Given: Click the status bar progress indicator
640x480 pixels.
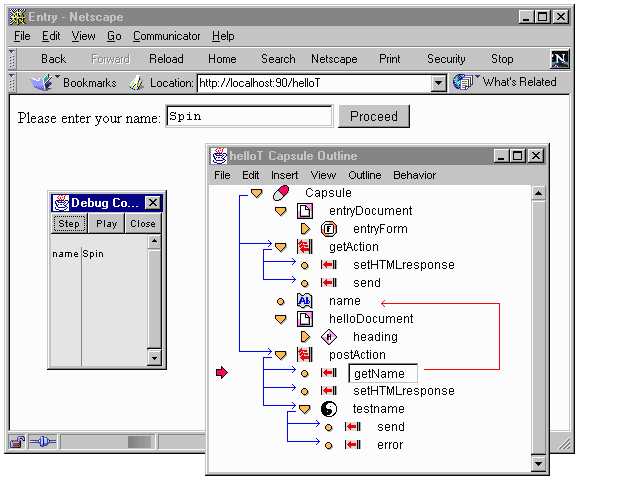Looking at the screenshot, I should [x=108, y=442].
